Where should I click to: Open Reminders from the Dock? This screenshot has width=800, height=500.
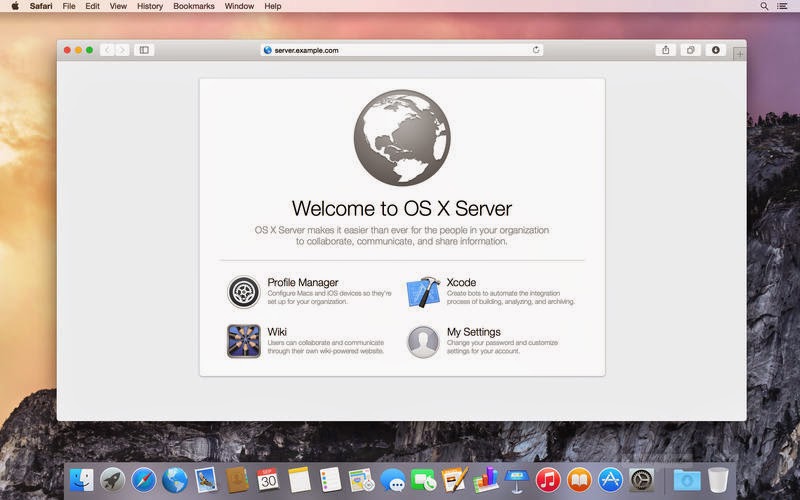tap(331, 480)
